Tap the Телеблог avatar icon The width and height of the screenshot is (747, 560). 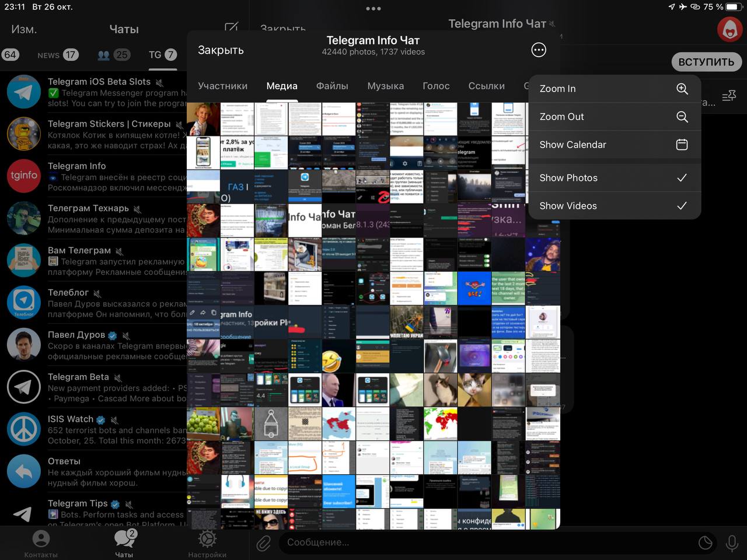click(x=24, y=303)
